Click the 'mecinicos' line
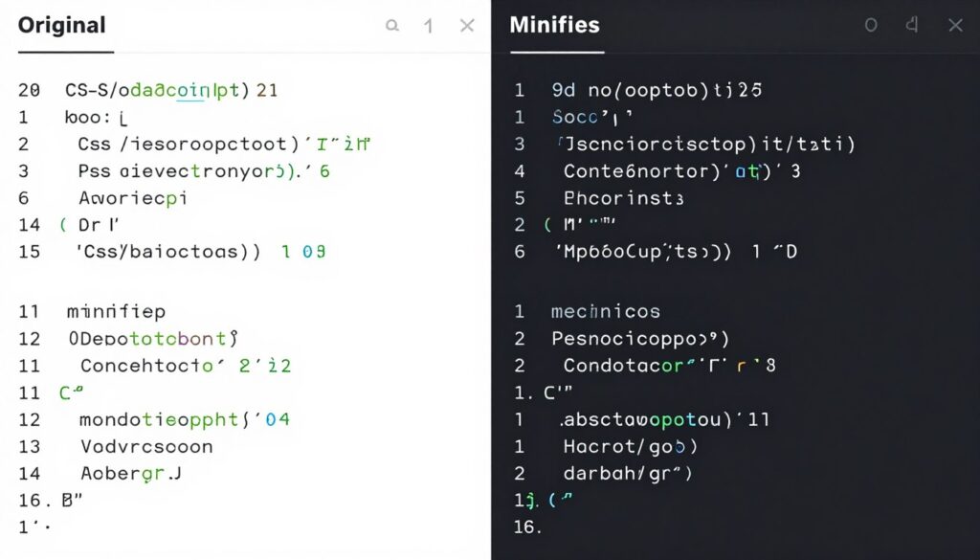The image size is (980, 560). [606, 311]
